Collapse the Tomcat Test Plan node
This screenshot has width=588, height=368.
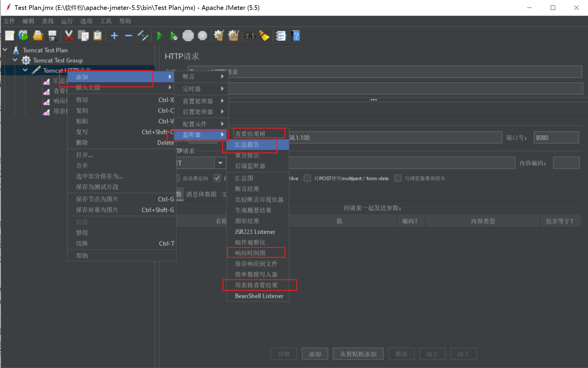[x=5, y=50]
